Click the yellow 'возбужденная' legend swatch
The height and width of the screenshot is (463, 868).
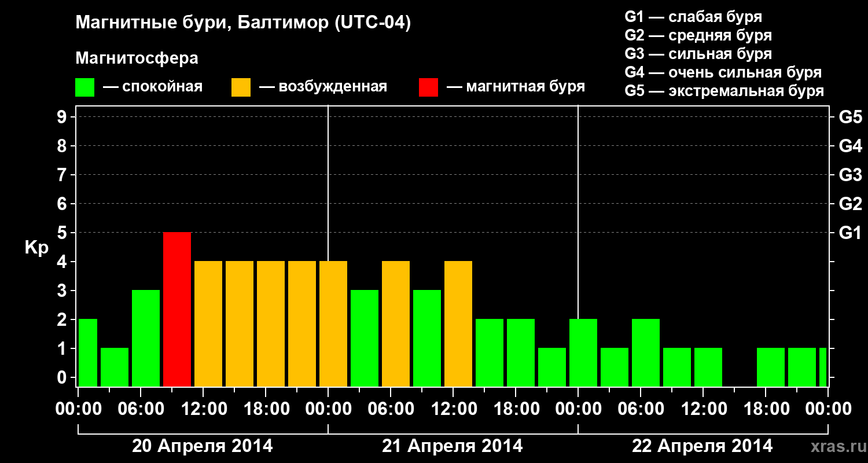pos(241,87)
